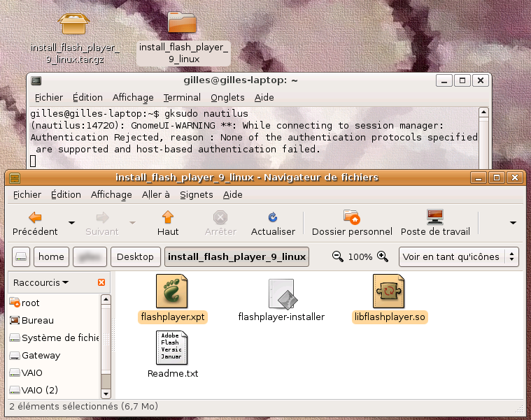The image size is (531, 420).
Task: Open the Aide menu in the file browser
Action: pos(233,195)
